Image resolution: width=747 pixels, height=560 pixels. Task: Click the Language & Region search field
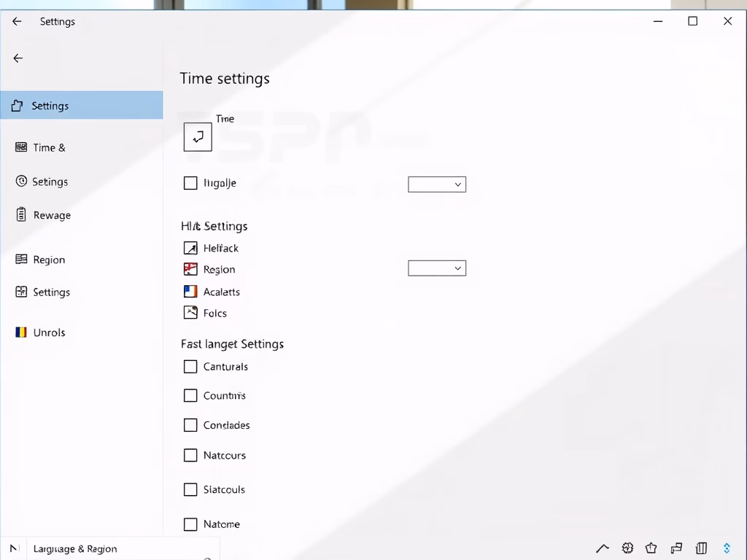(x=123, y=548)
